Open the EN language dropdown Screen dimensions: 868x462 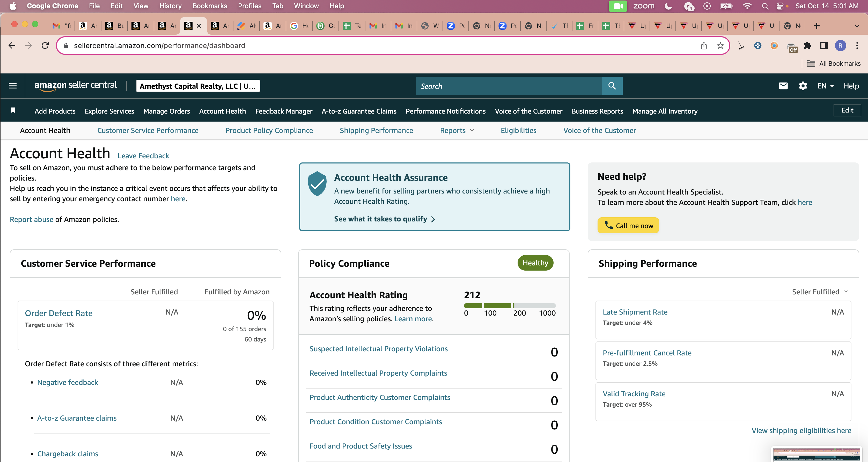click(x=826, y=86)
